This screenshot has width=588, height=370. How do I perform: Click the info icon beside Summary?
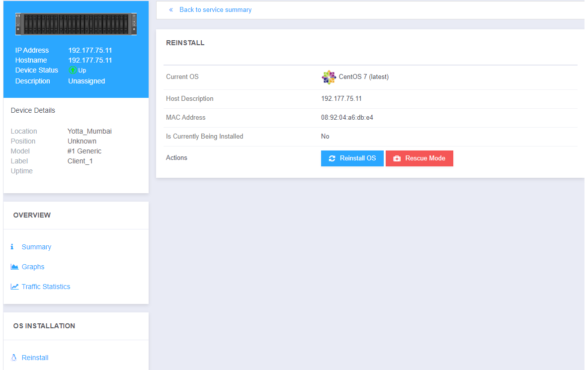[12, 247]
